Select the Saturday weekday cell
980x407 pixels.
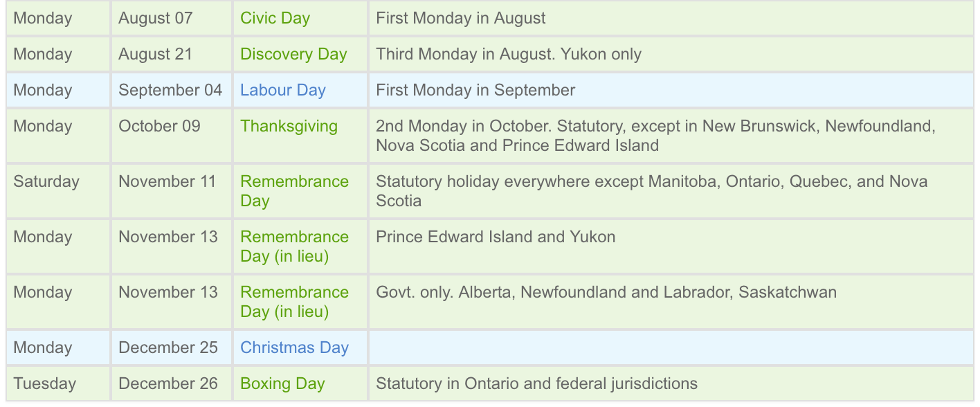pyautogui.click(x=46, y=181)
